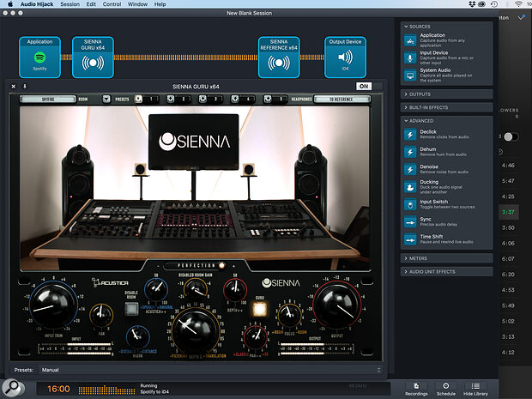Click the System Audio monitor icon
Image resolution: width=532 pixels, height=399 pixels.
410,76
